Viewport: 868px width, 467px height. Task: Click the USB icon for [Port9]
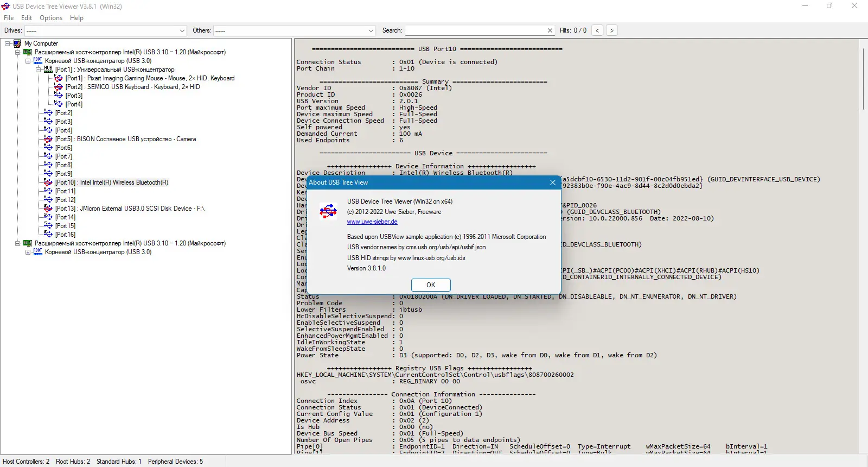tap(48, 174)
